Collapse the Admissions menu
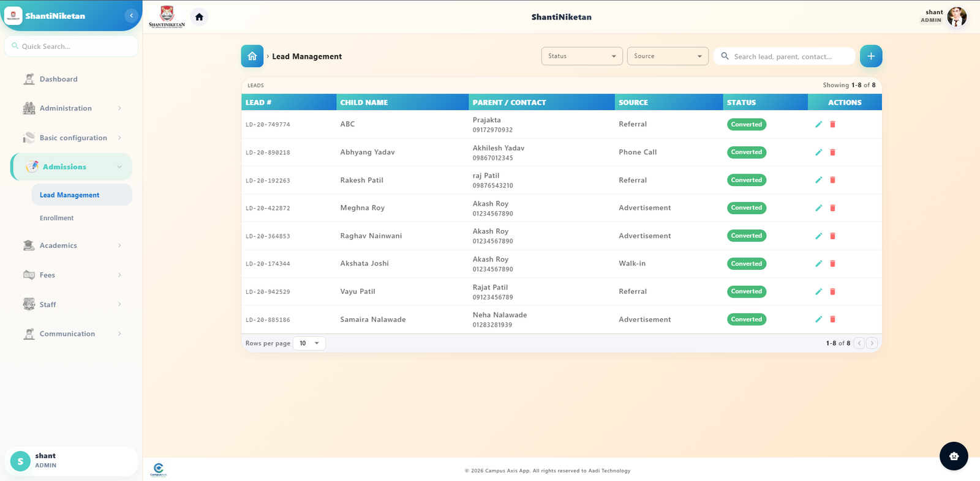 tap(72, 167)
